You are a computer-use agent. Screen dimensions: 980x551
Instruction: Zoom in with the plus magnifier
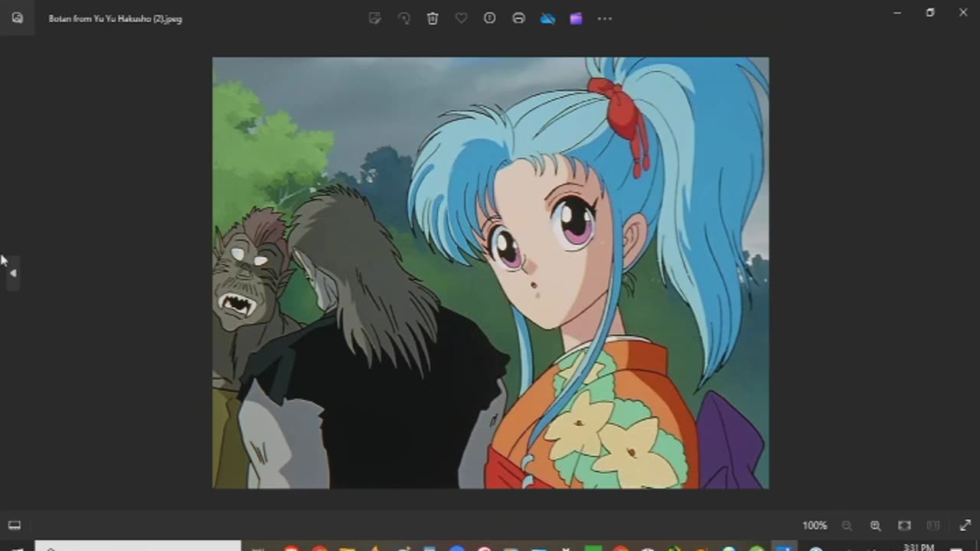click(875, 526)
